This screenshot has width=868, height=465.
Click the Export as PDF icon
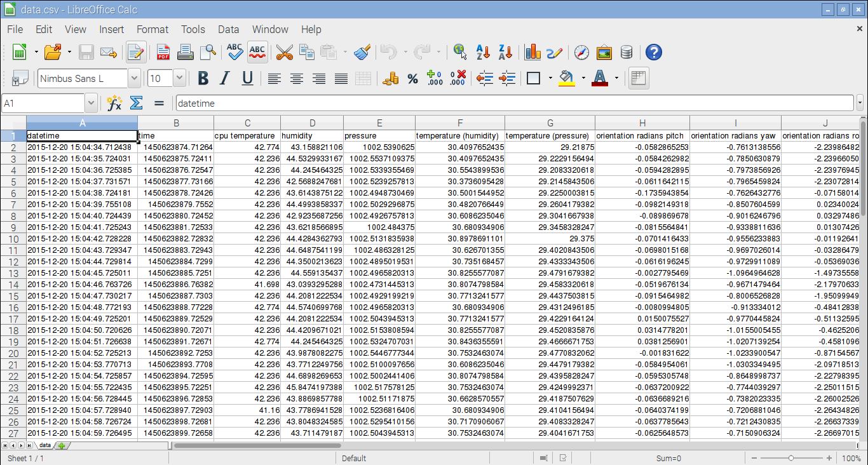[163, 53]
